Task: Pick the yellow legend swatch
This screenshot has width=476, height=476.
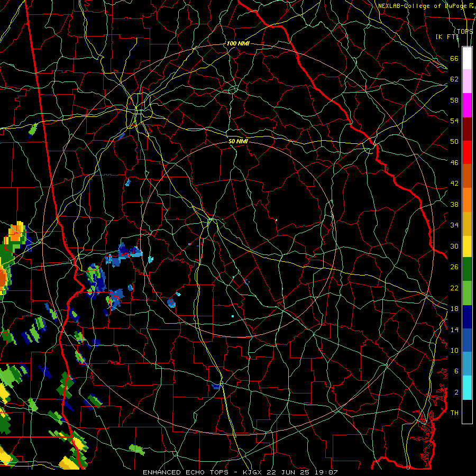Action: pyautogui.click(x=467, y=246)
